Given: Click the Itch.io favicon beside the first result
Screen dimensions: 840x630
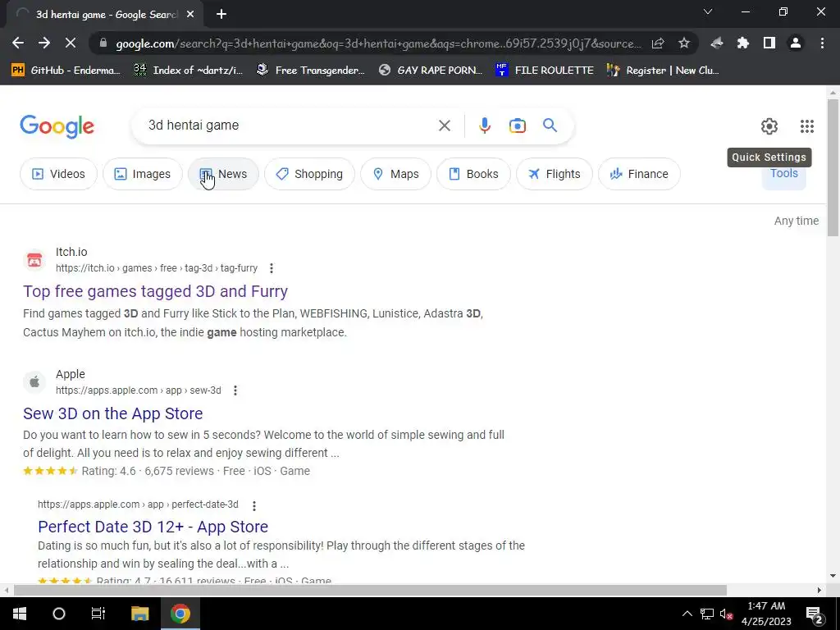Looking at the screenshot, I should pos(34,260).
